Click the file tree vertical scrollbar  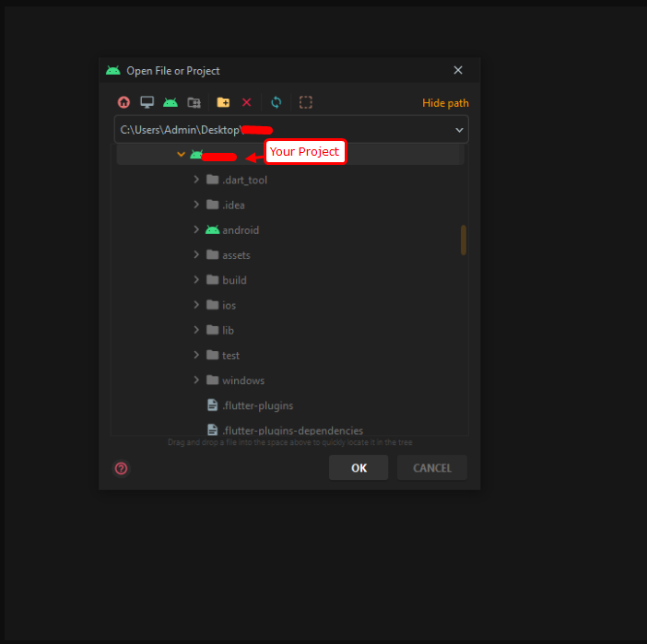[x=463, y=240]
